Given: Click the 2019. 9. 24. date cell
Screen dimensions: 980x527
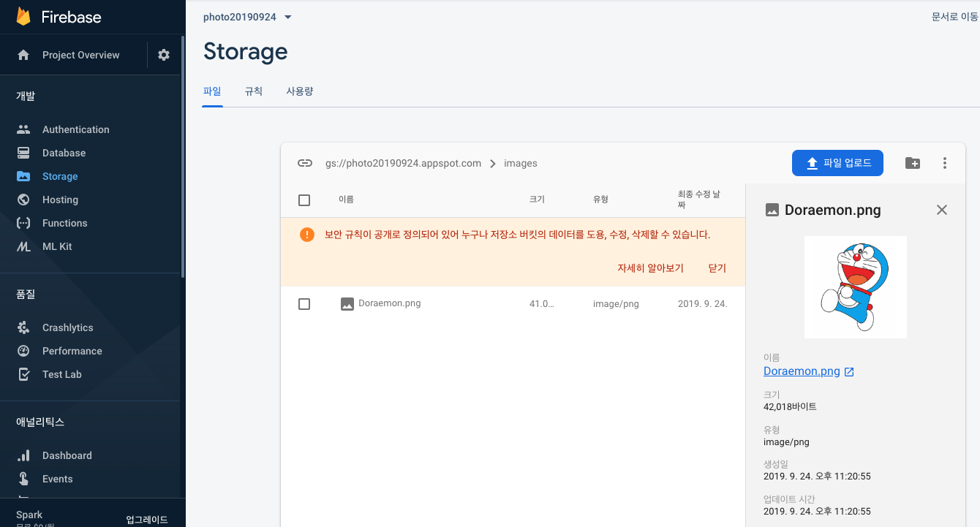Looking at the screenshot, I should 702,304.
